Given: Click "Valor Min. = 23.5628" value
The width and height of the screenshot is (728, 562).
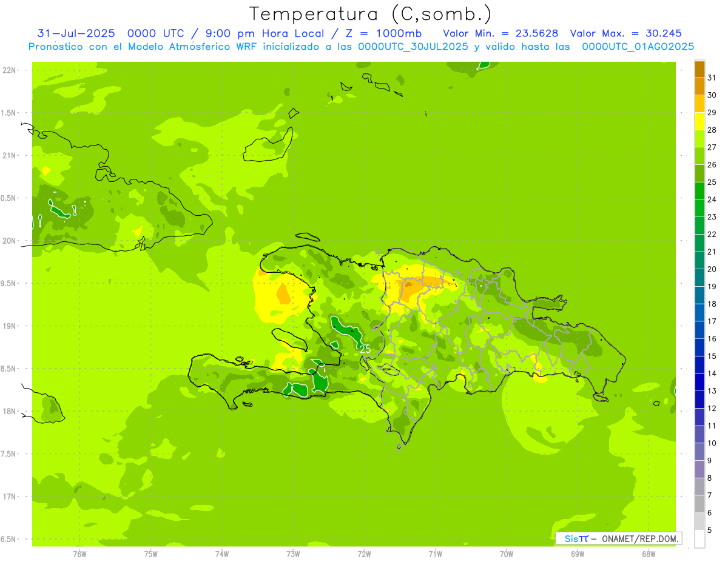Looking at the screenshot, I should (x=500, y=33).
